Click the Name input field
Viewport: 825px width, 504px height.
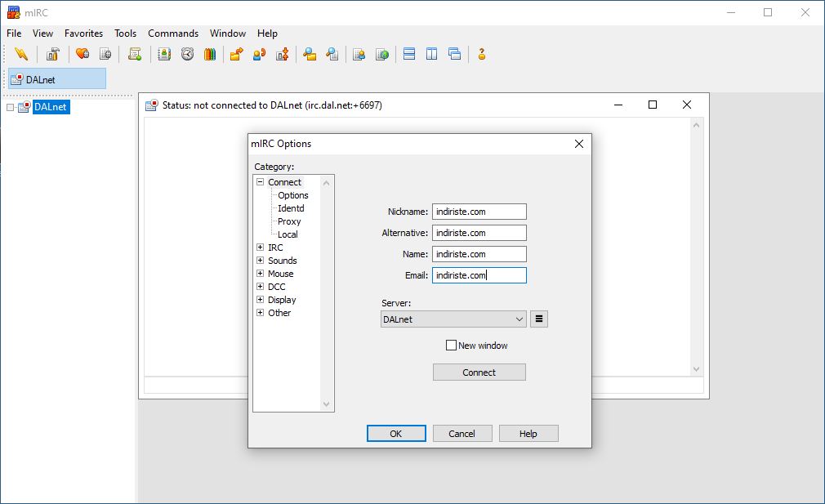pyautogui.click(x=479, y=254)
